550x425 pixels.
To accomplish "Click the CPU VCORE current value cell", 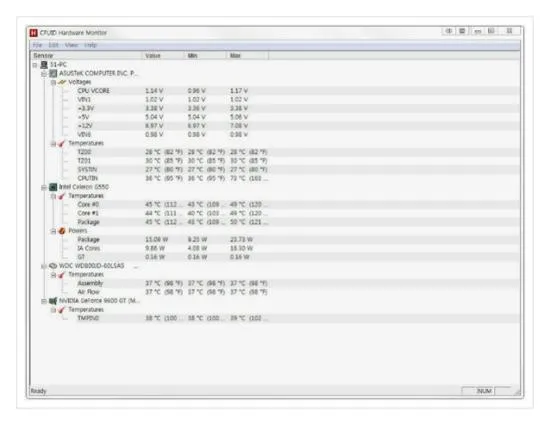I will tap(154, 91).
